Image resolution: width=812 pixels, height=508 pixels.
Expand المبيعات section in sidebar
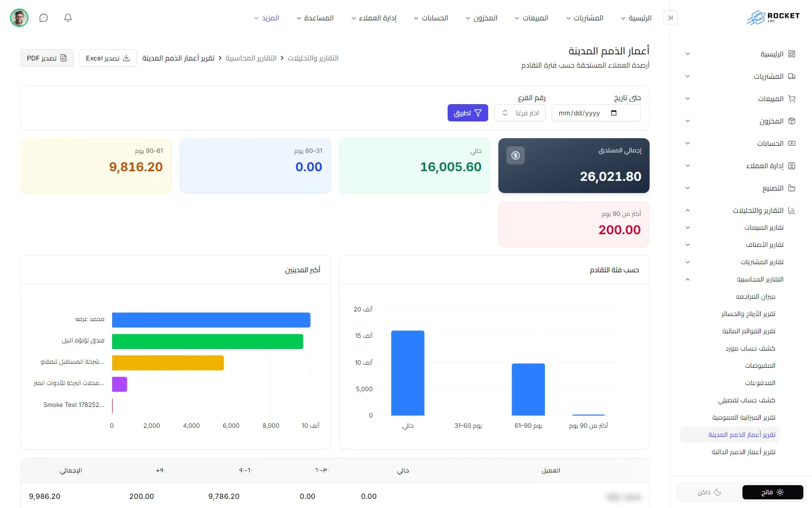pyautogui.click(x=688, y=99)
